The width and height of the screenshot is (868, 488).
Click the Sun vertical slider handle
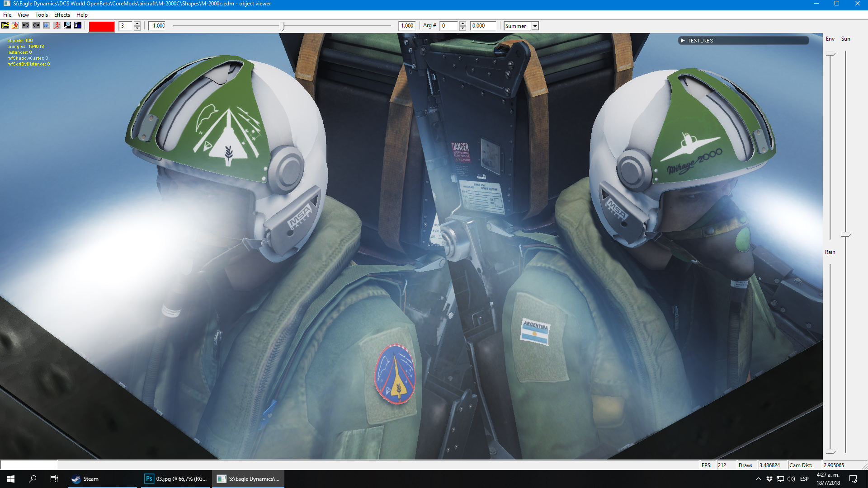846,235
